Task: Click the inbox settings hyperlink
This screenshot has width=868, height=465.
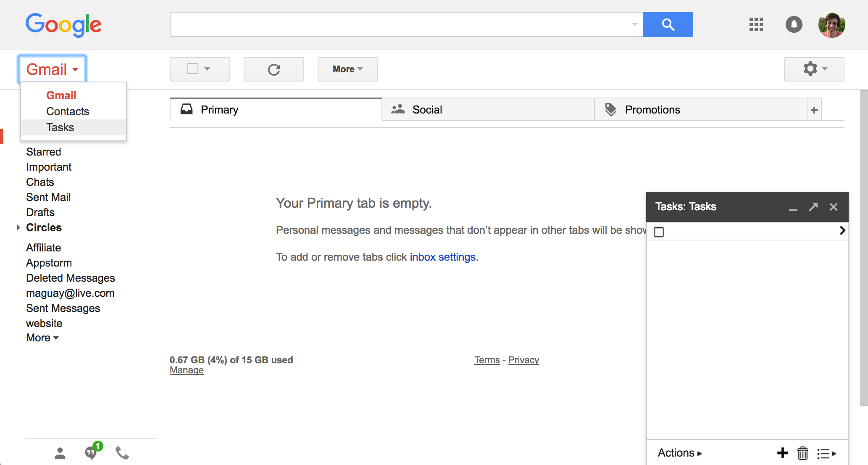Action: (x=442, y=257)
